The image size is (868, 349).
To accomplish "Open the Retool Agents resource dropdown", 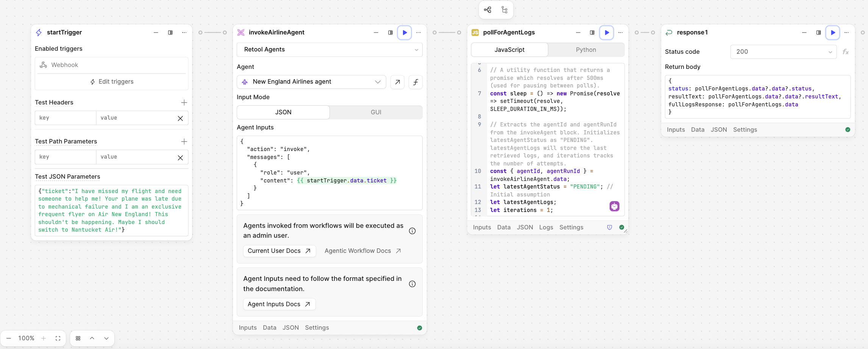I will click(x=329, y=50).
